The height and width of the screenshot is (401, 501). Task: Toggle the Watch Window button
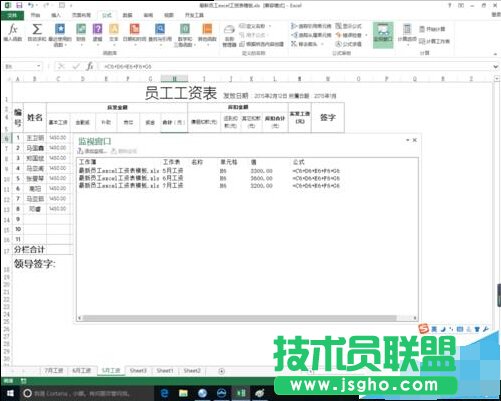(383, 34)
